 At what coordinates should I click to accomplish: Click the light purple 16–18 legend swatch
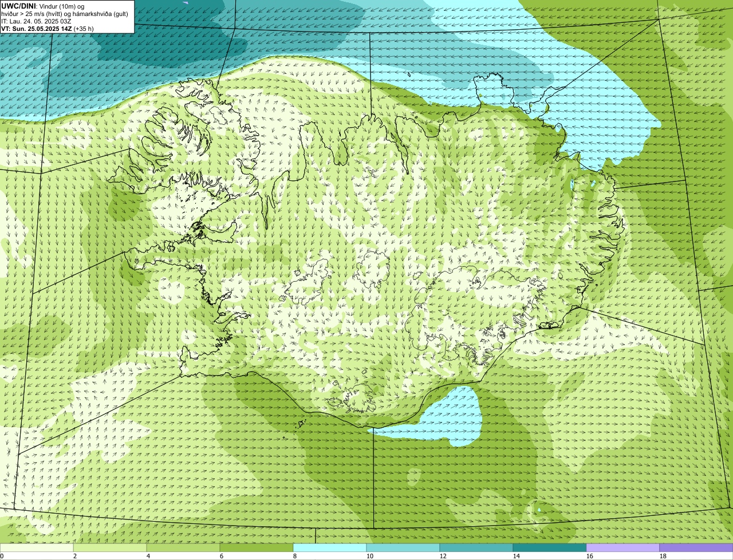pyautogui.click(x=623, y=547)
